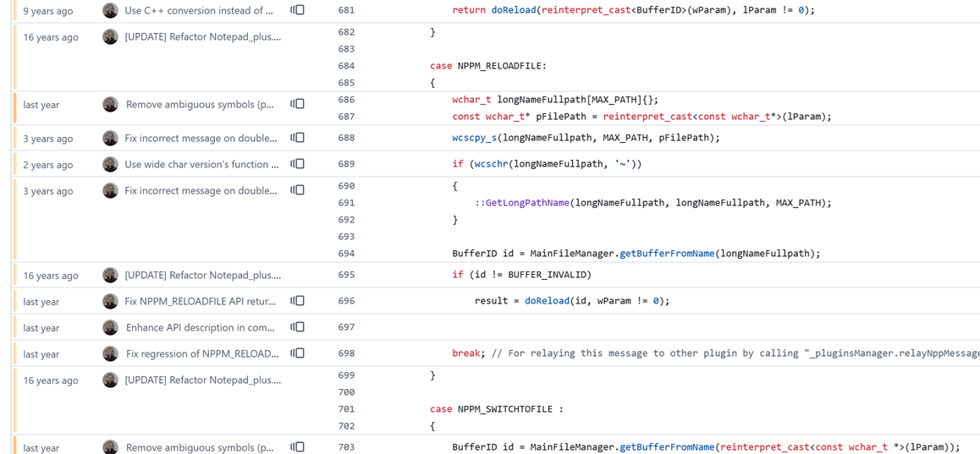This screenshot has width=980, height=454.
Task: Click '3 years ago' timestamp beside line 688
Action: click(48, 139)
